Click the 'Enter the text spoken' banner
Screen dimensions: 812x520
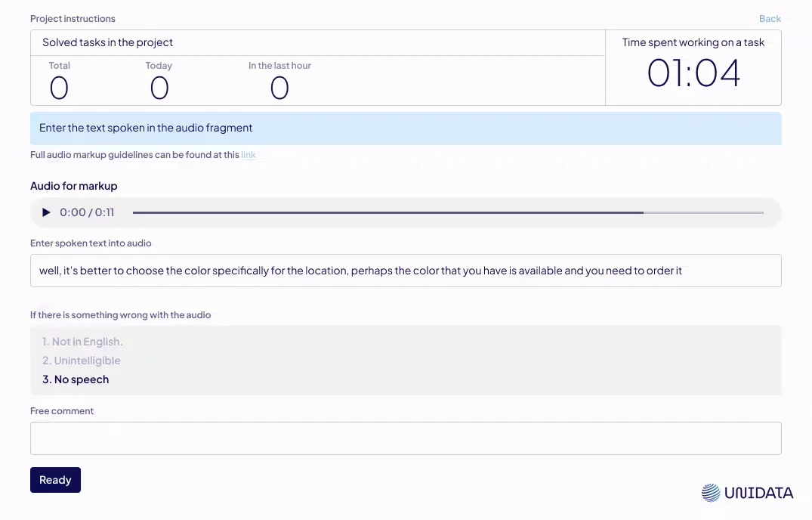(x=406, y=128)
